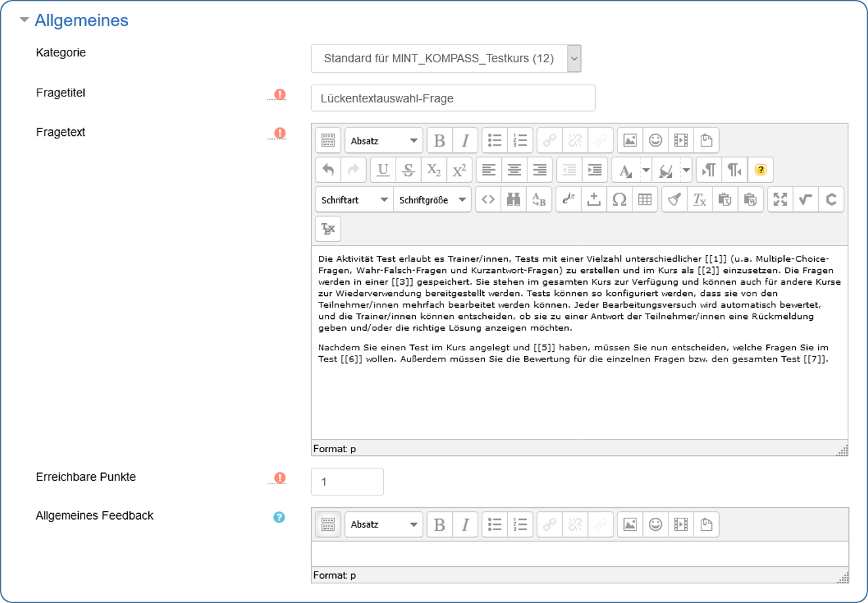Click paste icon next to media icon
The image size is (868, 603).
707,140
